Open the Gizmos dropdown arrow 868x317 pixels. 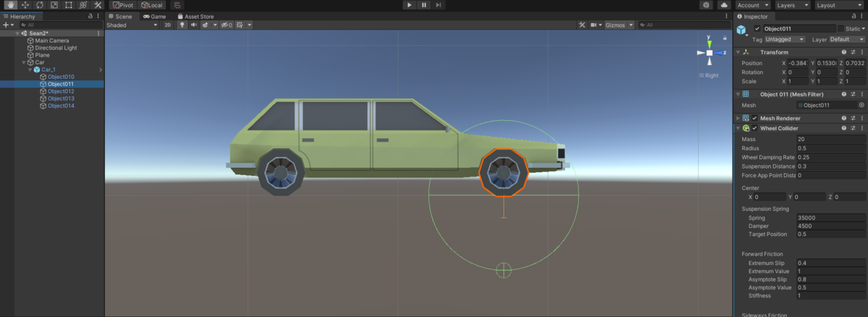[631, 25]
